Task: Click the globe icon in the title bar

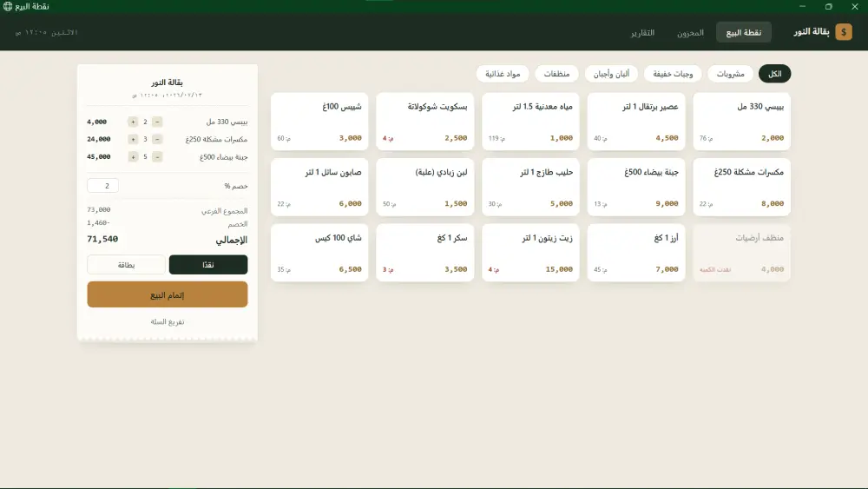Action: coord(8,6)
